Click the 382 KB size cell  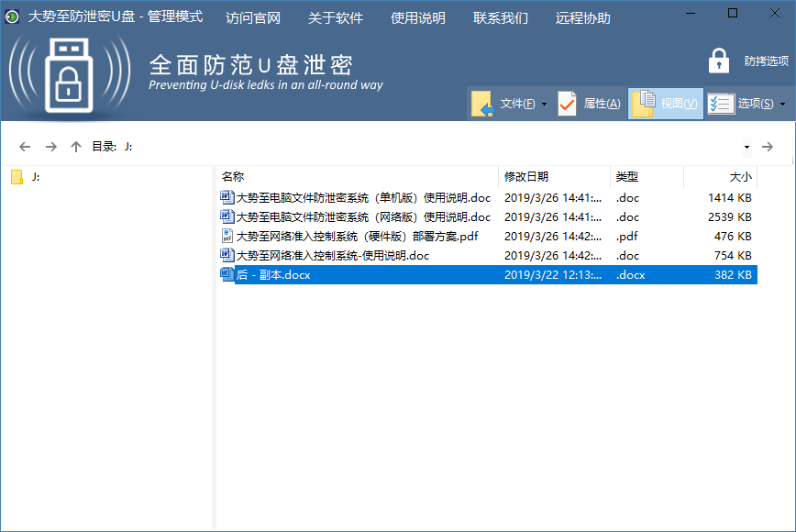733,274
